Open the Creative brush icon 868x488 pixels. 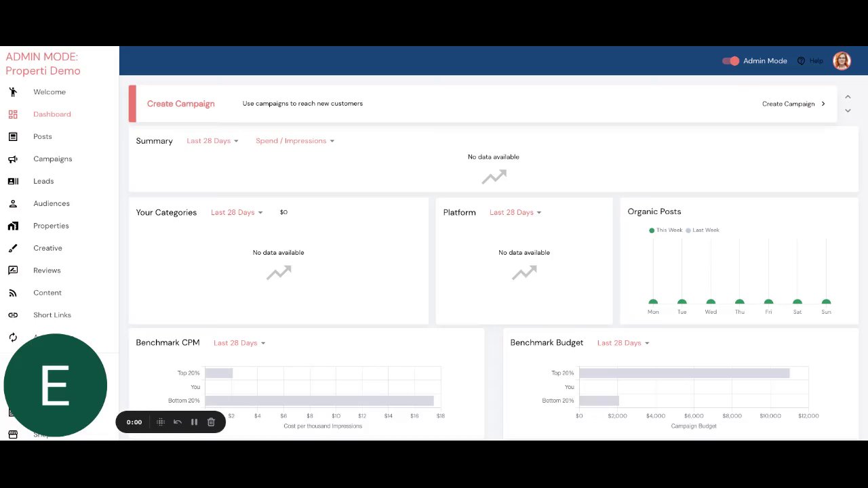13,249
